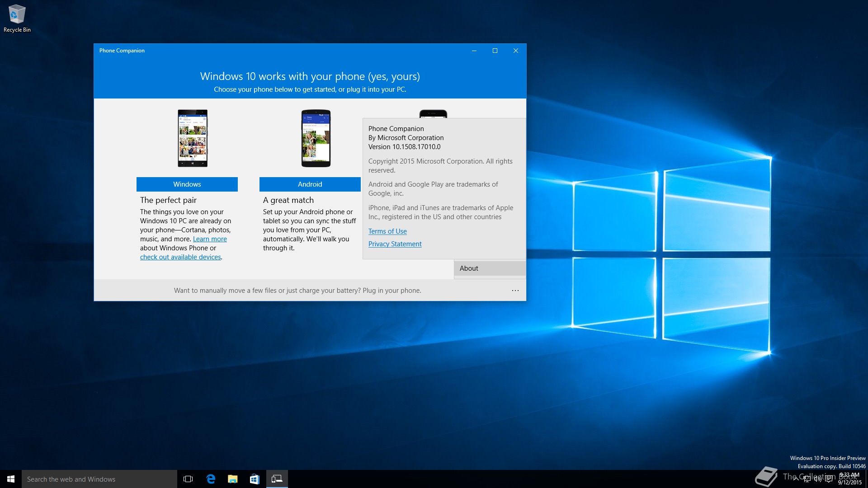Open the Learn more link

(210, 239)
